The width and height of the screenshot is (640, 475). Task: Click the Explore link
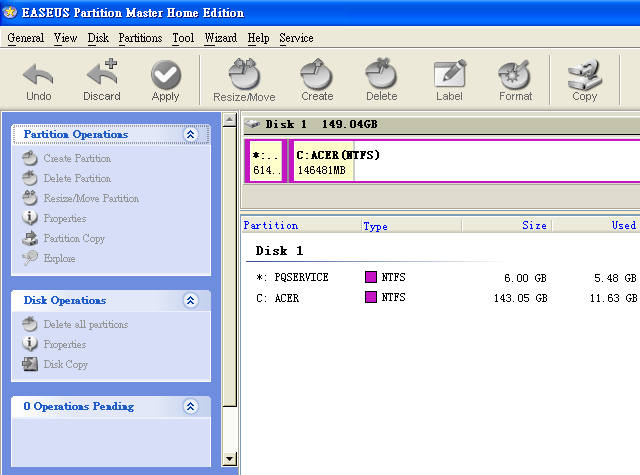[x=59, y=258]
